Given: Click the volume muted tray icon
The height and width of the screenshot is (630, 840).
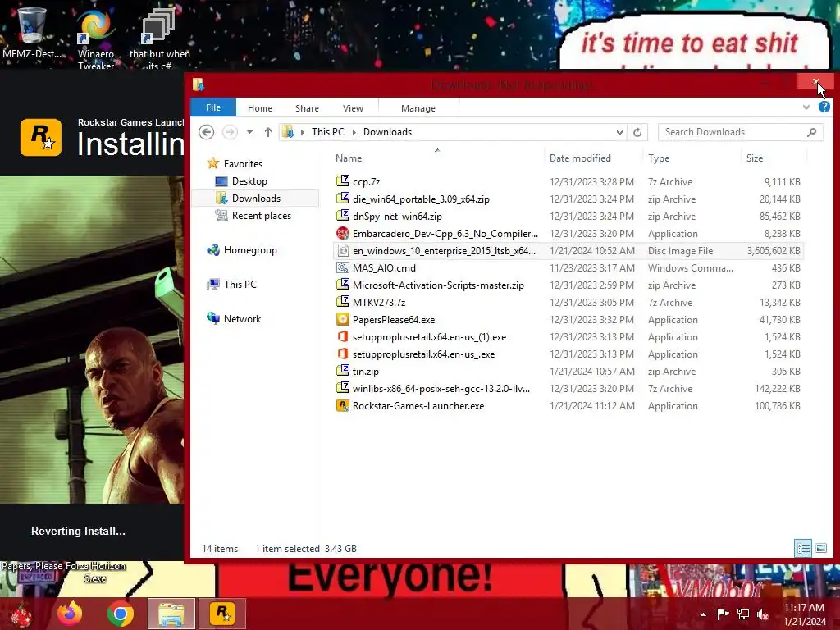Looking at the screenshot, I should [762, 614].
